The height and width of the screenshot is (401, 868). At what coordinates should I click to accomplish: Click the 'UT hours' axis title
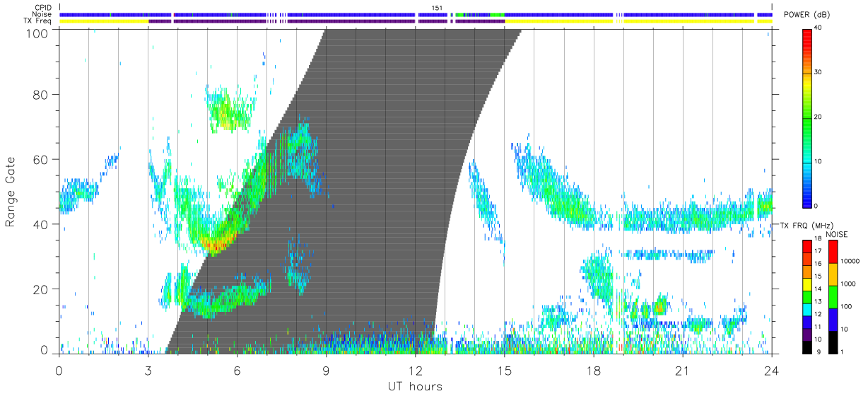click(415, 387)
